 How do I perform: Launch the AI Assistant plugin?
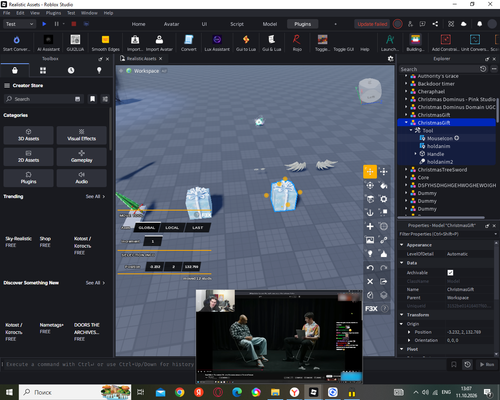[x=48, y=43]
